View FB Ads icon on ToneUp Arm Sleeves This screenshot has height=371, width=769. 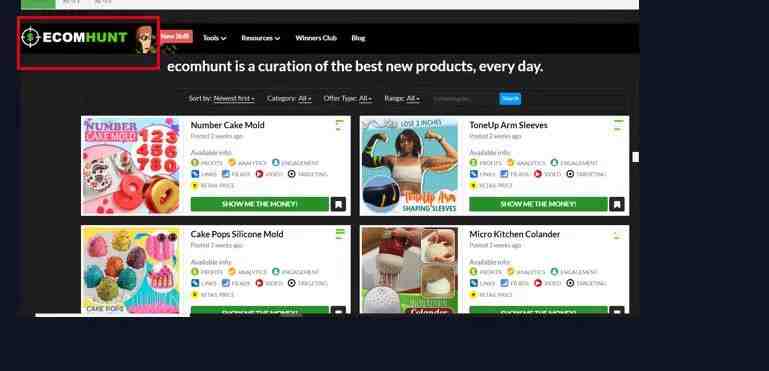click(x=504, y=174)
